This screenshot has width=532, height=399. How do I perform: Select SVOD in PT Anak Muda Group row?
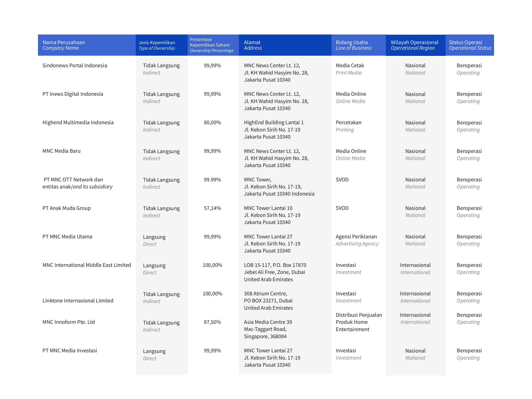pyautogui.click(x=342, y=208)
